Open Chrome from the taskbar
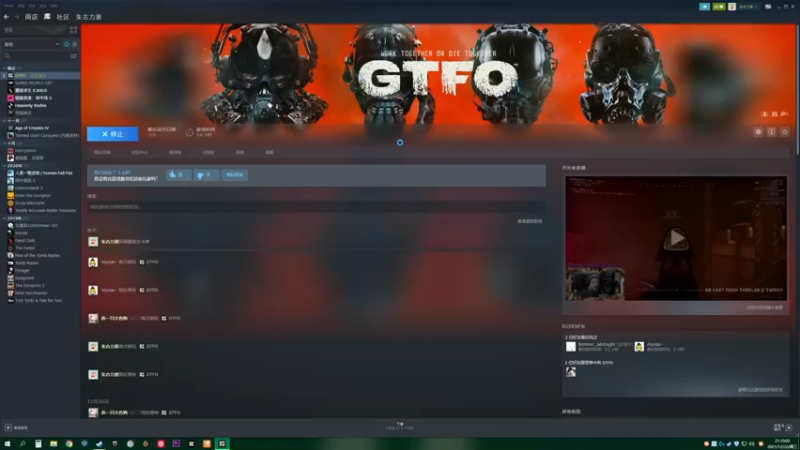800x450 pixels. tap(69, 444)
